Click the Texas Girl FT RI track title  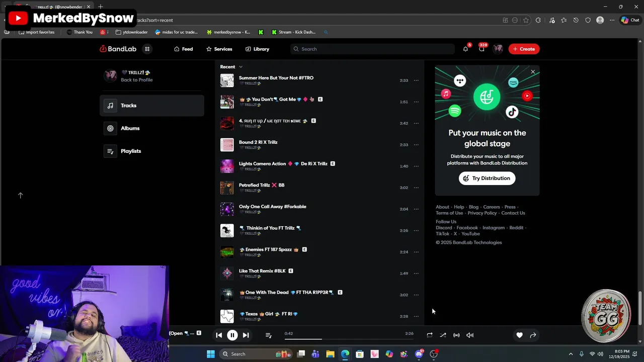coord(269,314)
